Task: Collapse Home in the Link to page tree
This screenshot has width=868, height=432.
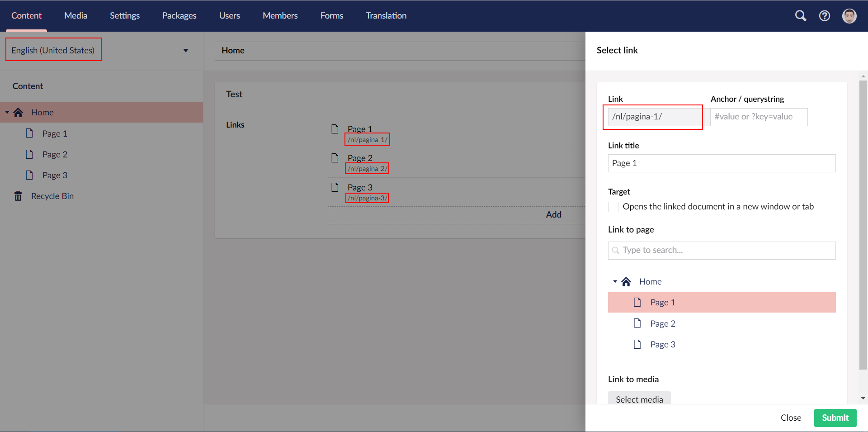Action: [x=615, y=281]
